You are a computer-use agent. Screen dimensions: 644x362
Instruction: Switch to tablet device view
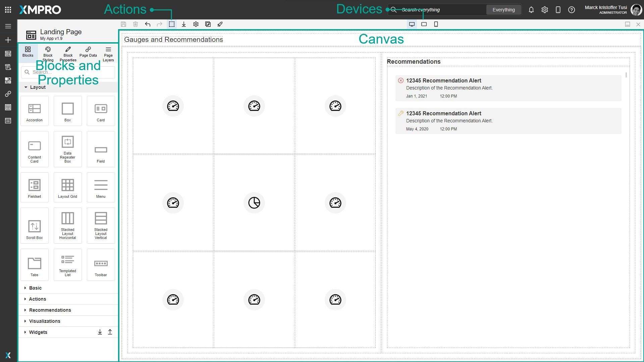pyautogui.click(x=424, y=24)
